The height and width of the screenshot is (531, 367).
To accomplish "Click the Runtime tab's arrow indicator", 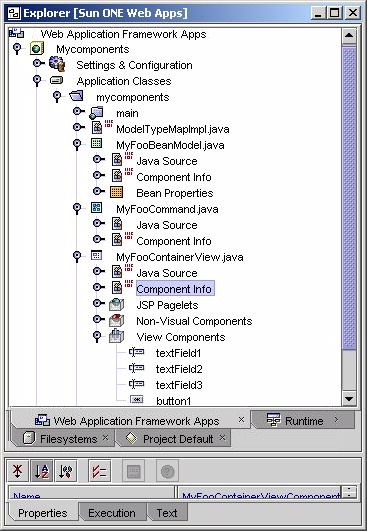I will [336, 419].
